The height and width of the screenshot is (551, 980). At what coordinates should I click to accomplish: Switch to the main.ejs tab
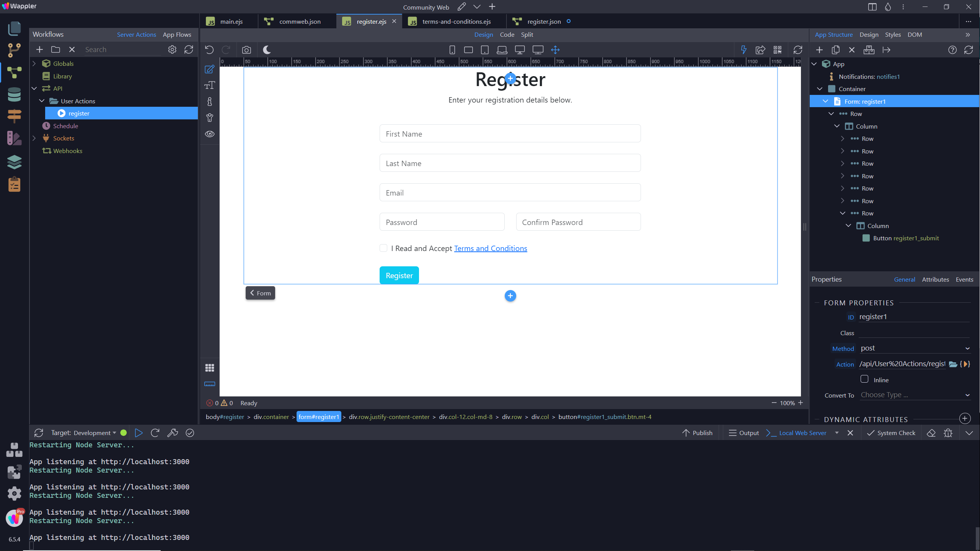(232, 21)
